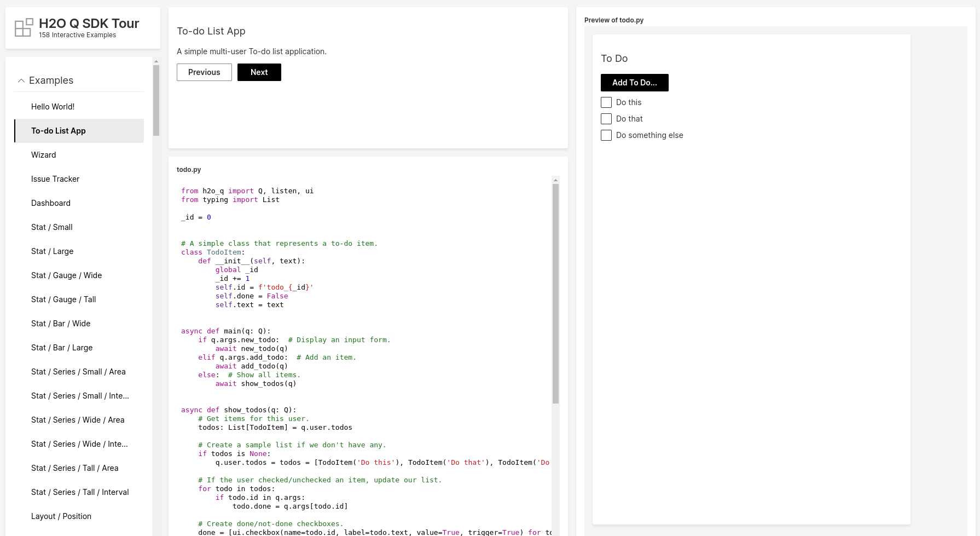Image resolution: width=980 pixels, height=536 pixels.
Task: Click the Previous button
Action: coord(204,72)
